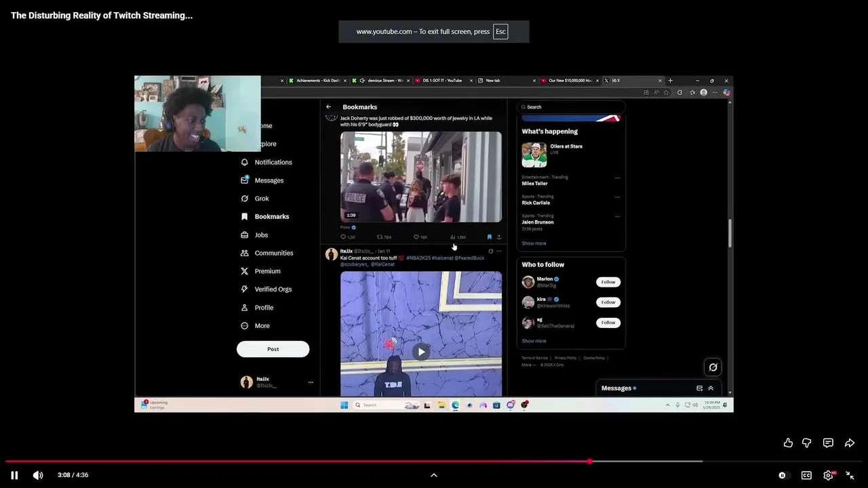The image size is (868, 488).
Task: Click the 3:08 / 4:36 time display
Action: (x=73, y=475)
